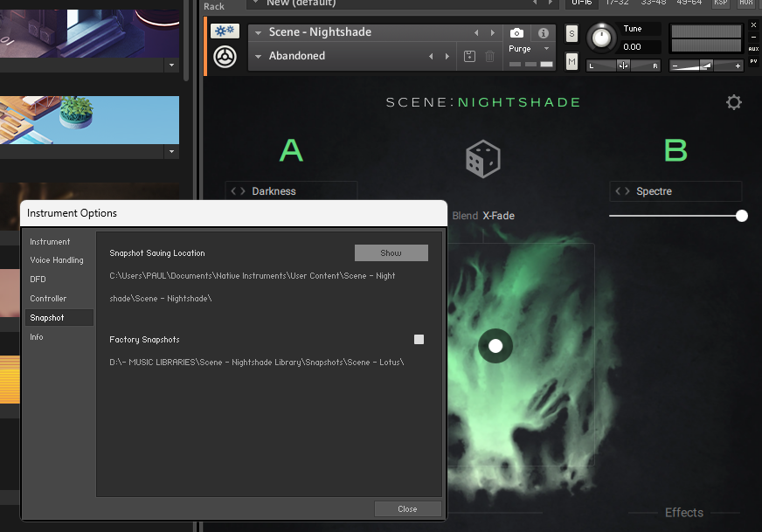Select the Instrument options tab
762x532 pixels.
(50, 241)
